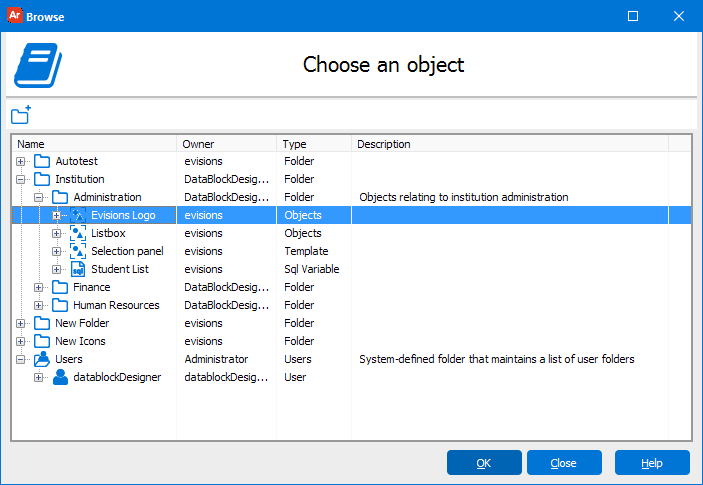Click 'Objects relating to institution administration' description
Screen dimensions: 703x485
click(464, 197)
